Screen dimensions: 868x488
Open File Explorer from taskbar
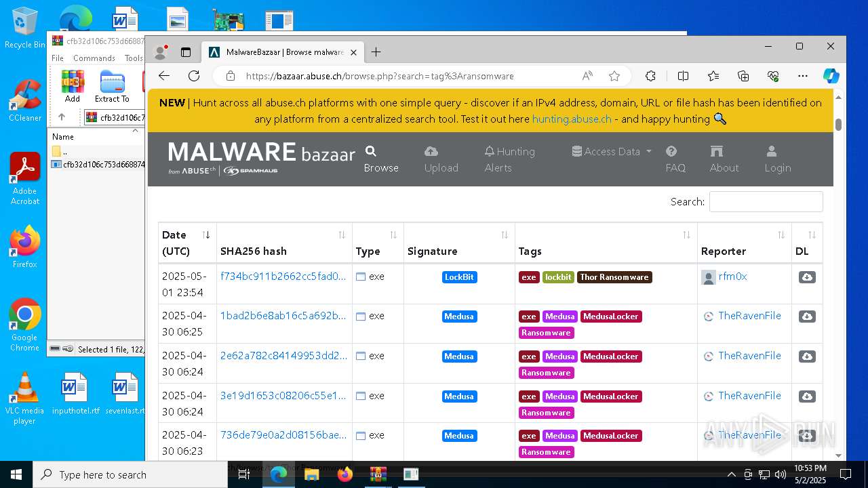click(x=311, y=474)
